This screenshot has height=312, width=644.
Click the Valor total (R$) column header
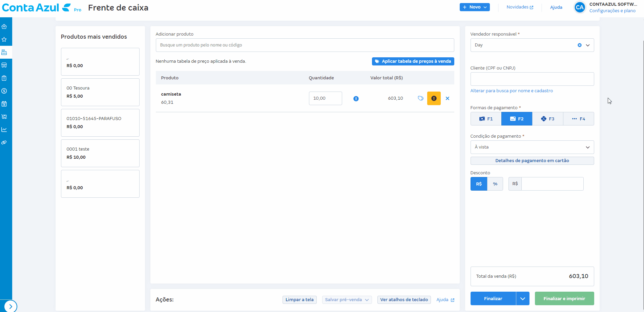[x=387, y=78]
